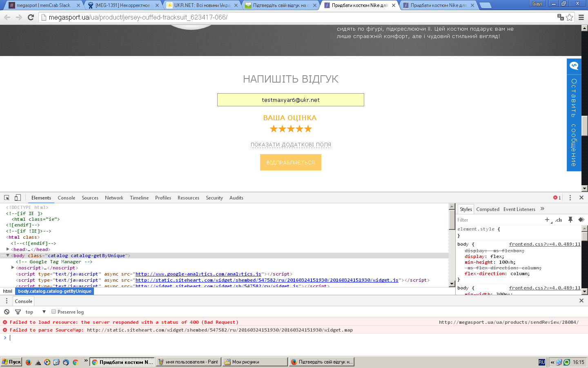Expand the noscript element node
588x368 pixels.
(13, 267)
